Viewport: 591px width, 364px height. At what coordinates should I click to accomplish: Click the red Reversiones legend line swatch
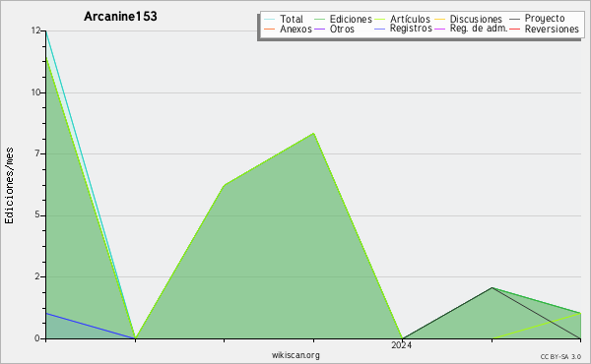click(x=514, y=29)
